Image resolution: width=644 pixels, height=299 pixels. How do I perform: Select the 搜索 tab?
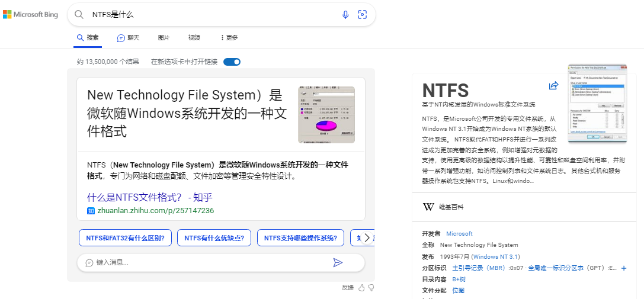[x=88, y=38]
